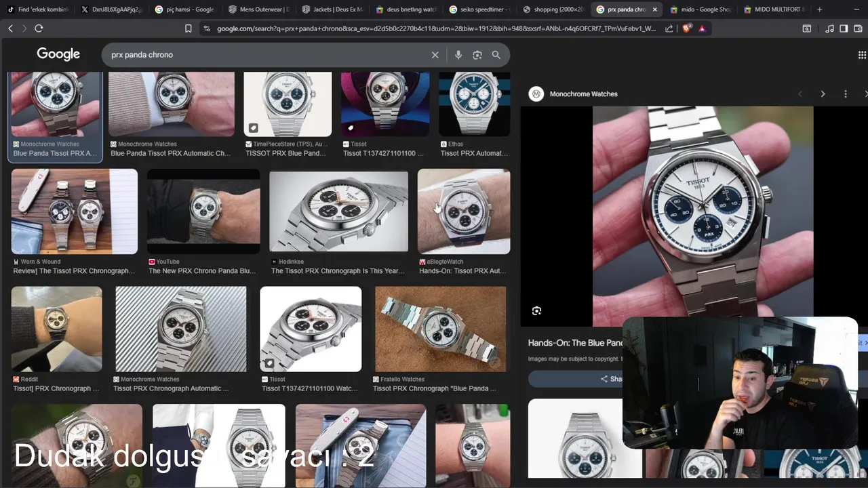868x488 pixels.
Task: Switch to shopping (2000×20 tab
Action: pos(554,9)
